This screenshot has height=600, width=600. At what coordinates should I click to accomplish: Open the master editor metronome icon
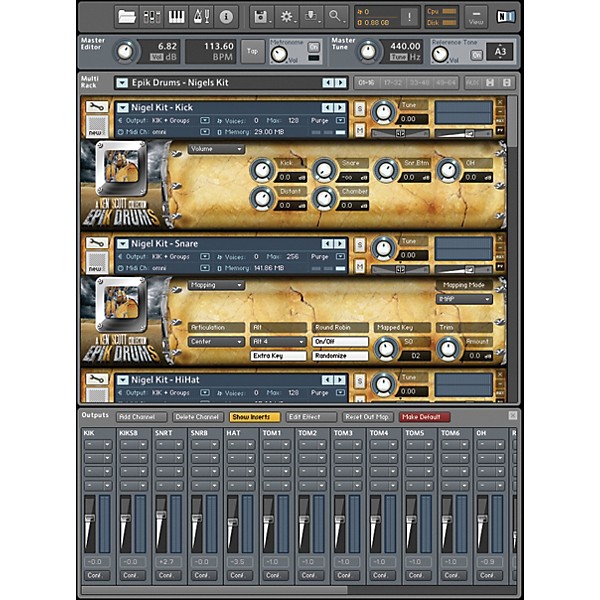point(201,17)
